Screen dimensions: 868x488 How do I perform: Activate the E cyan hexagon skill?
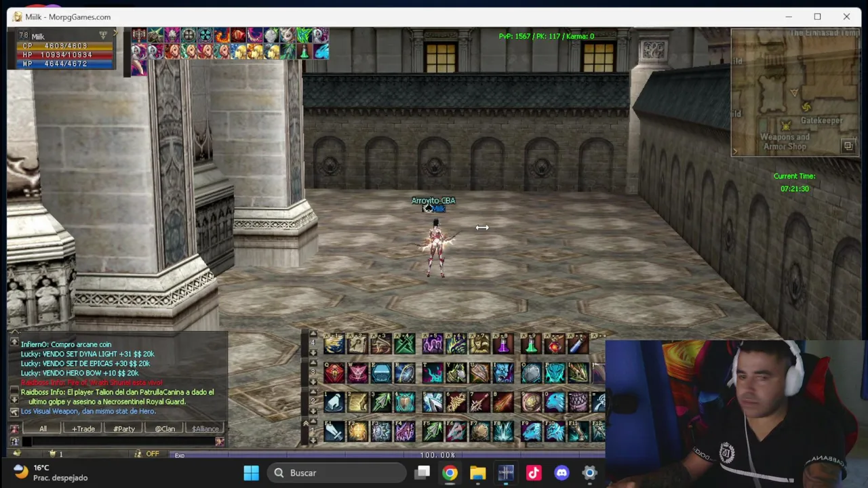click(381, 373)
